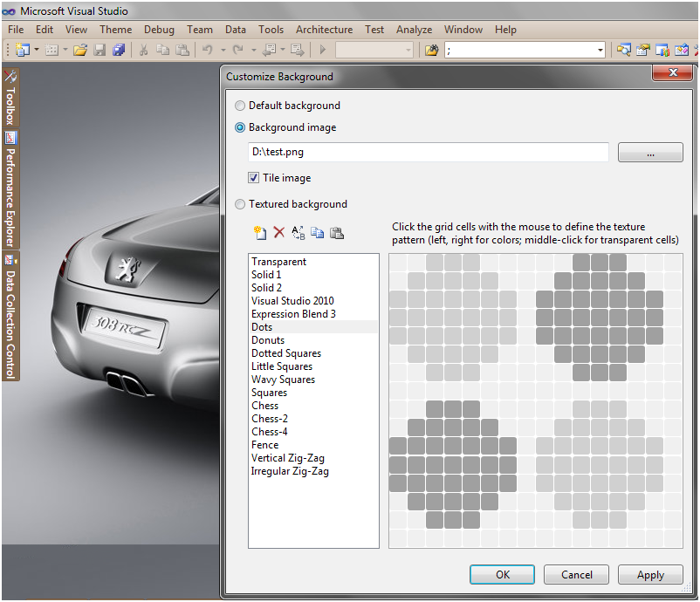This screenshot has height=602, width=700.
Task: Open the Edit menu
Action: (45, 30)
